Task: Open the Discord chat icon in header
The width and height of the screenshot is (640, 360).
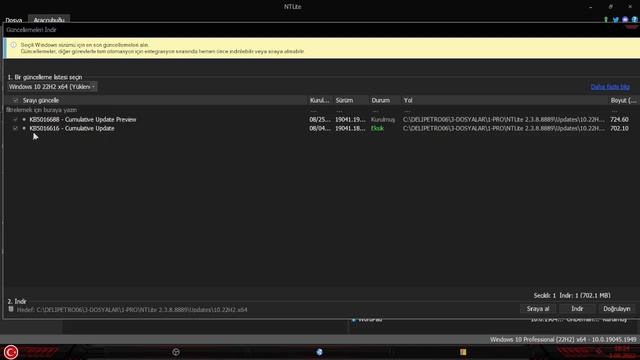Action: click(x=625, y=20)
